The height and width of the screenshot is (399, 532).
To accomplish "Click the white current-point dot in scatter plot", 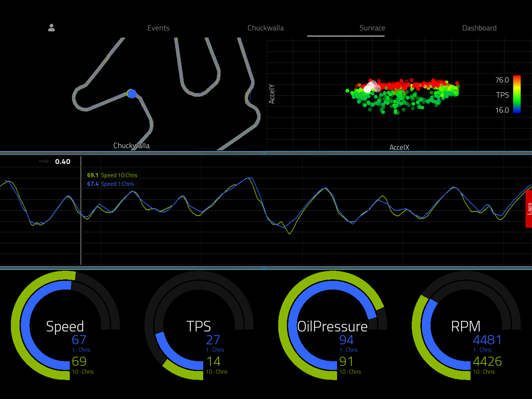I will [367, 89].
